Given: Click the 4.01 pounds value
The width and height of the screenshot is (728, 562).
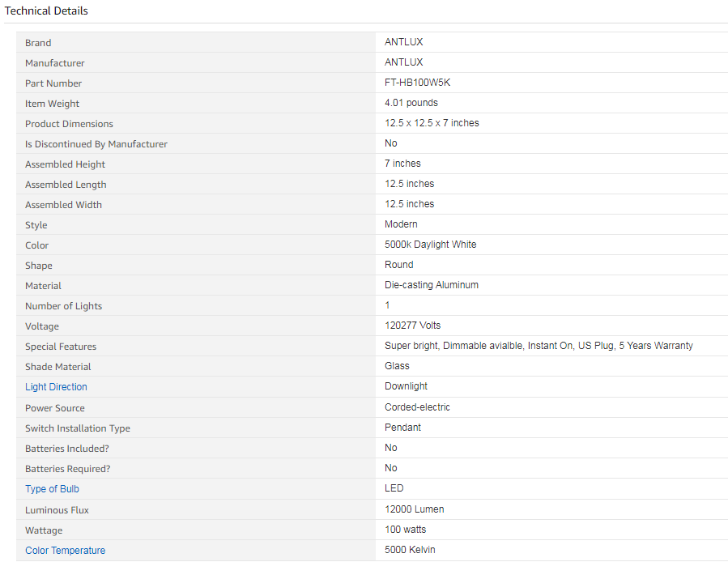Looking at the screenshot, I should (x=411, y=103).
